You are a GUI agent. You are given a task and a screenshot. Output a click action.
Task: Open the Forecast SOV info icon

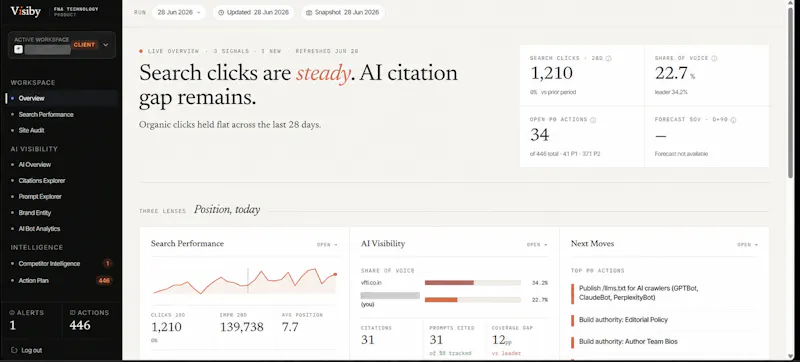pos(733,120)
